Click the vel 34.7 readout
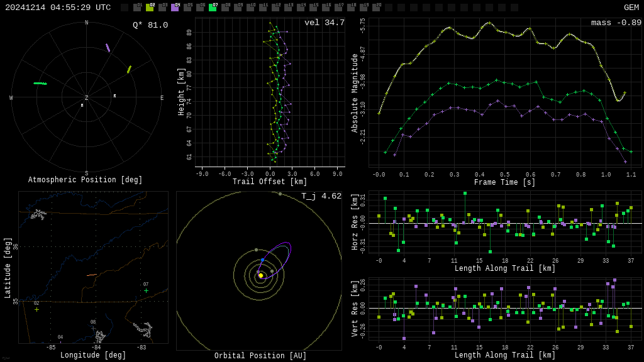The height and width of the screenshot is (362, 644). [324, 23]
